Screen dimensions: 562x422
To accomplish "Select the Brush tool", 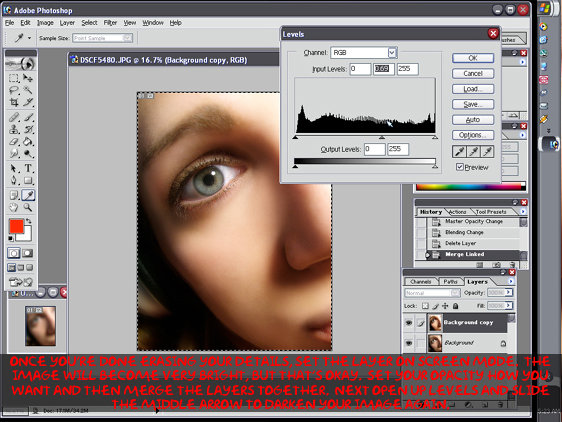I will click(x=28, y=117).
